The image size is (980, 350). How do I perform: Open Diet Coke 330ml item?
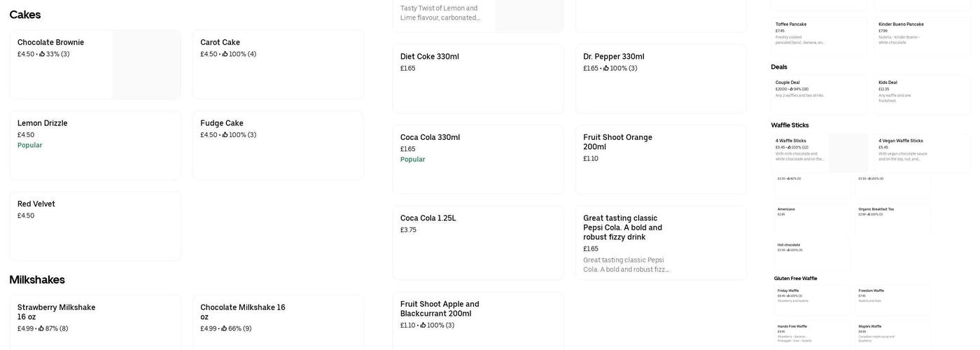coord(478,78)
